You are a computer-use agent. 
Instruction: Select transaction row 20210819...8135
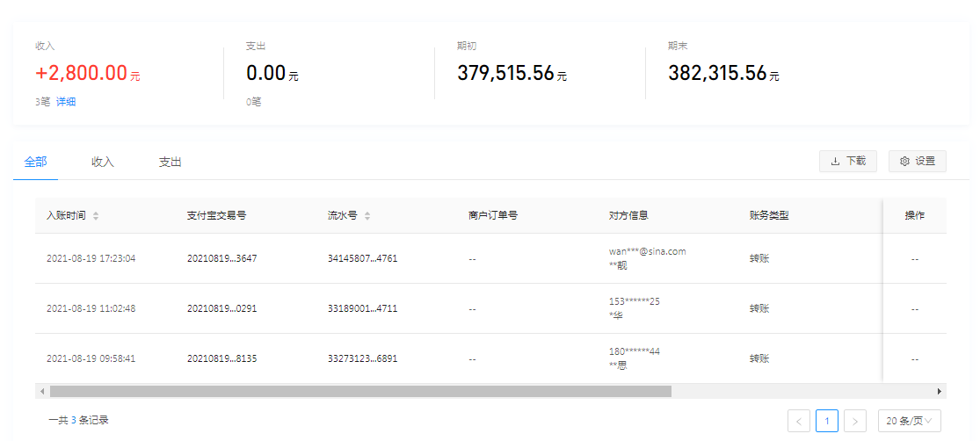221,359
